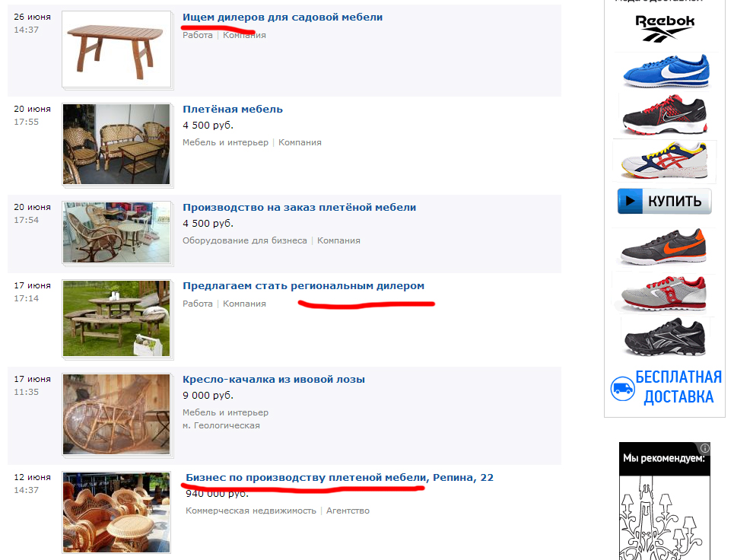Click the wooden garden table thumbnail

point(116,49)
